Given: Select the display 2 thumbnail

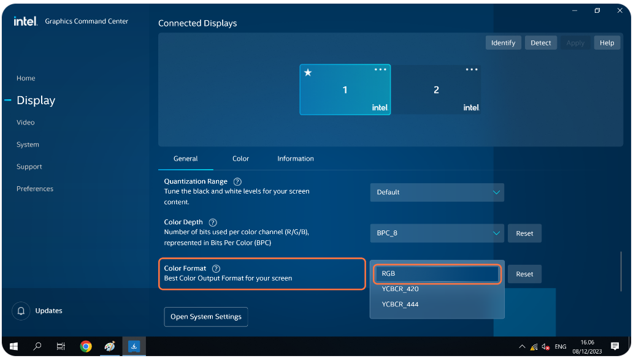Looking at the screenshot, I should pyautogui.click(x=436, y=90).
